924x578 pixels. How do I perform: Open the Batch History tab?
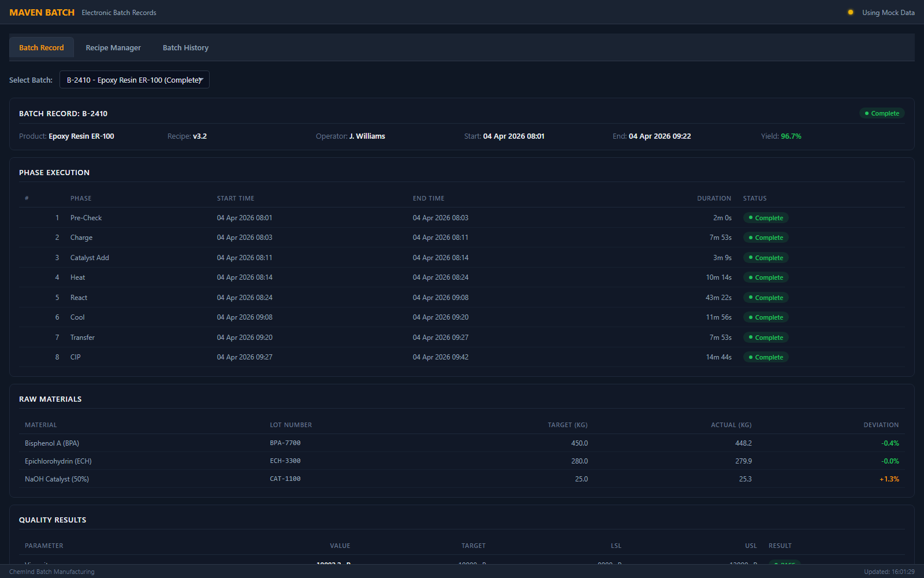click(x=185, y=47)
